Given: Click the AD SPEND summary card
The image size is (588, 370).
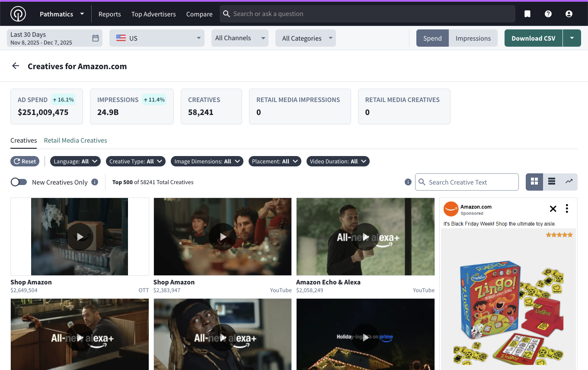Looking at the screenshot, I should click(x=47, y=106).
